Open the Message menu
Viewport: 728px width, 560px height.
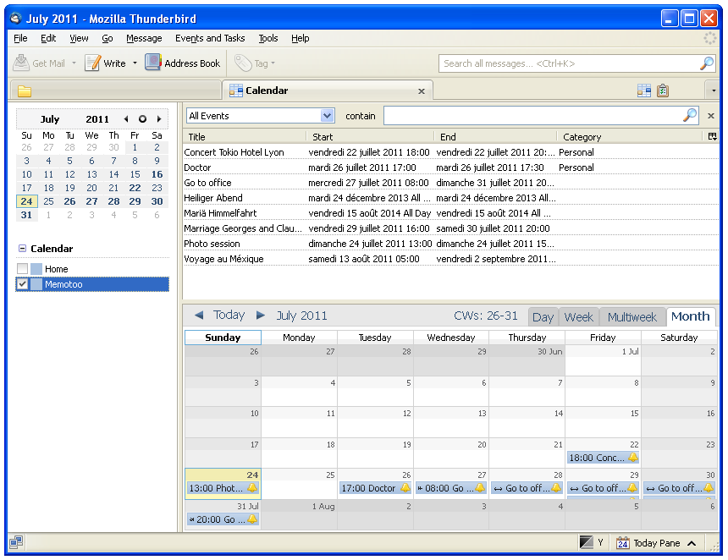144,39
